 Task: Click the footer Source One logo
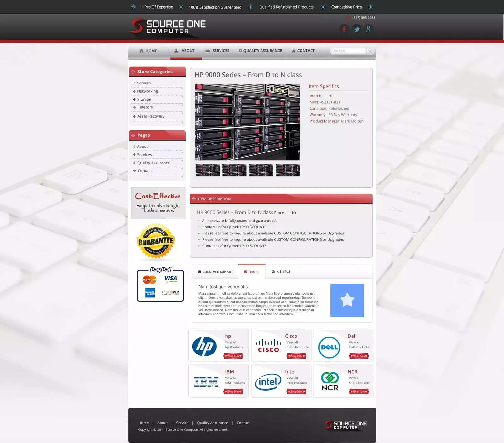(x=346, y=425)
